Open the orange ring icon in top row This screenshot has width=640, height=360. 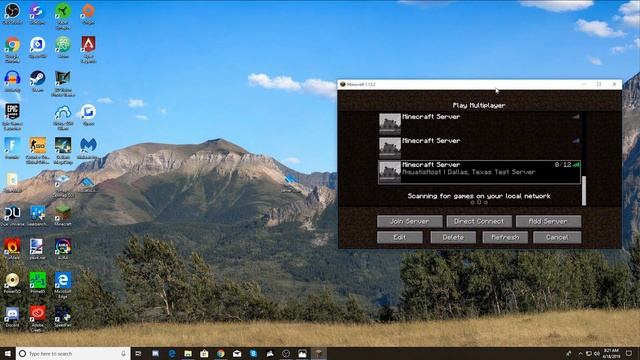coord(88,13)
